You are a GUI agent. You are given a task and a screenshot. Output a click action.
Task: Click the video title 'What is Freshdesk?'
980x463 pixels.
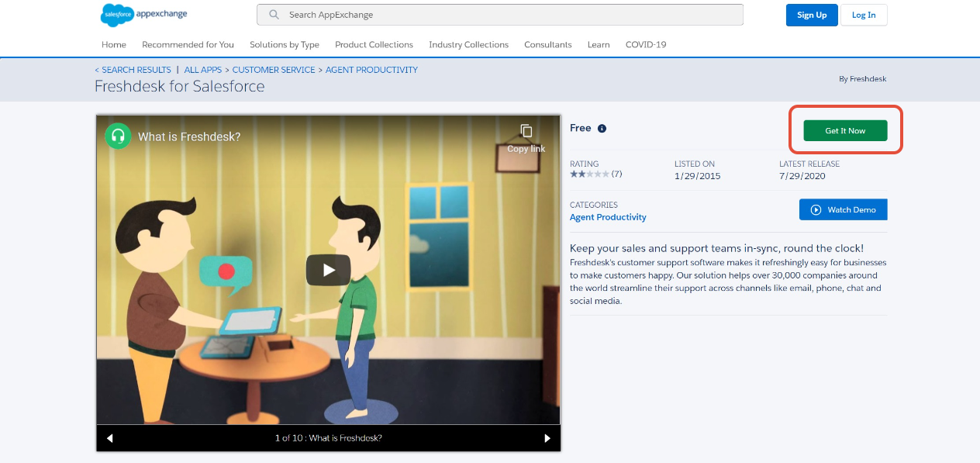189,136
